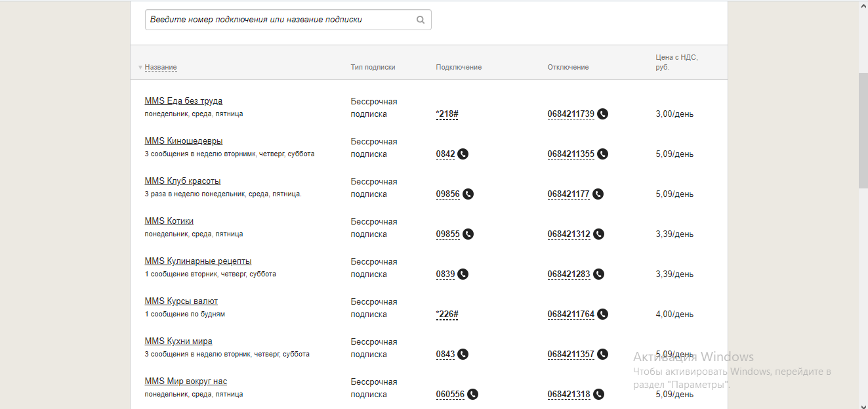Open MMS Курсы валют subscription
The width and height of the screenshot is (868, 409).
pyautogui.click(x=181, y=301)
